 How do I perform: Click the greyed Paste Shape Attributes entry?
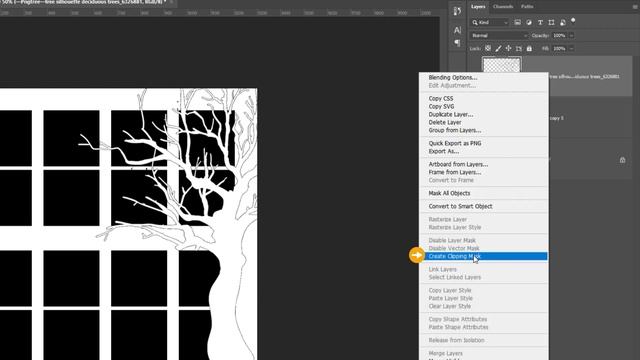[458, 327]
